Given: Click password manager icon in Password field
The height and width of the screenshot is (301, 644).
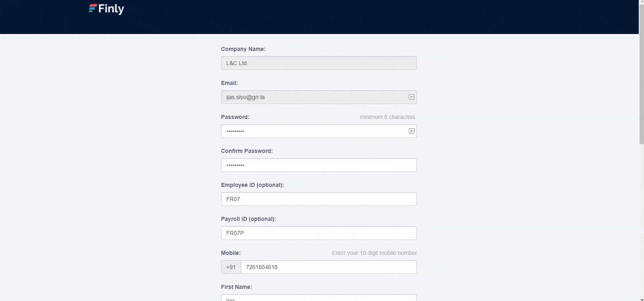Looking at the screenshot, I should point(411,131).
